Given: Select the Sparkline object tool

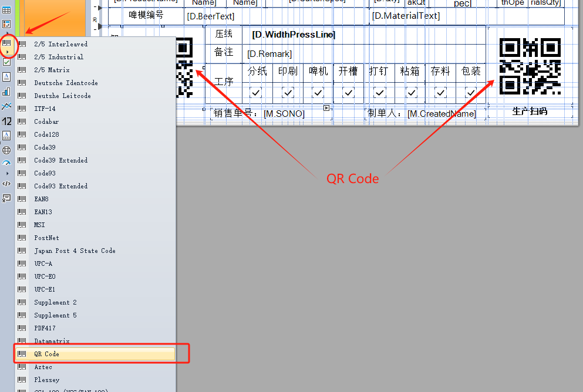Looking at the screenshot, I should tap(6, 106).
